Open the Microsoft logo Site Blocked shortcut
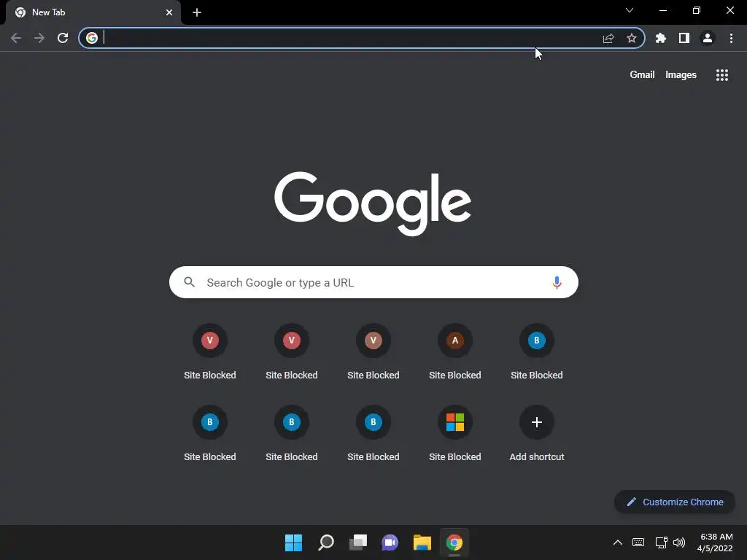The height and width of the screenshot is (560, 747). [x=455, y=433]
